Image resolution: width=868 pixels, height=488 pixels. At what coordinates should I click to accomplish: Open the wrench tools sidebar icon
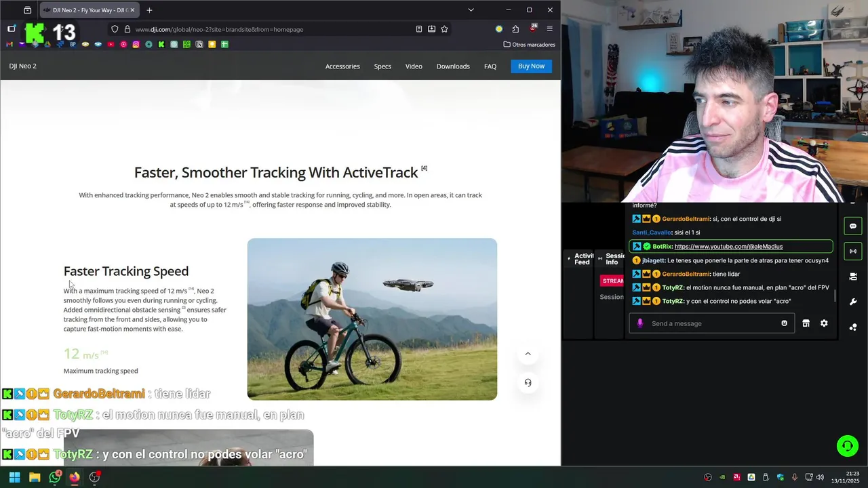[853, 302]
